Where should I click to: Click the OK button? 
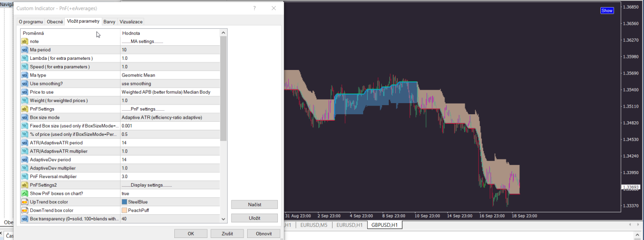190,233
